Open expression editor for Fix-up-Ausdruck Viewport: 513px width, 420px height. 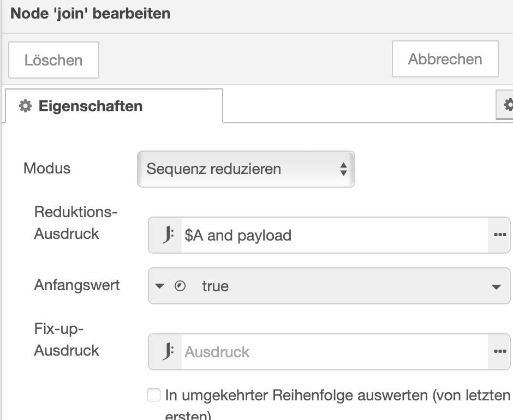pos(498,352)
